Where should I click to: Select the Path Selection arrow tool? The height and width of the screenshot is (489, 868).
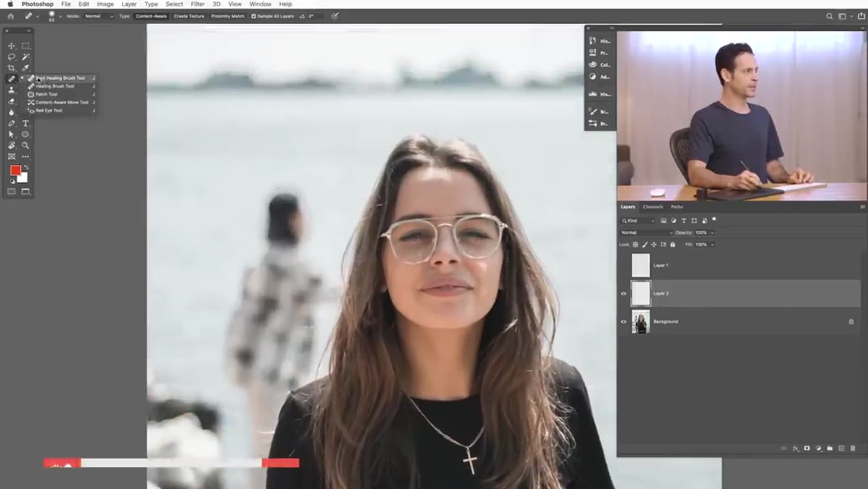(x=12, y=135)
